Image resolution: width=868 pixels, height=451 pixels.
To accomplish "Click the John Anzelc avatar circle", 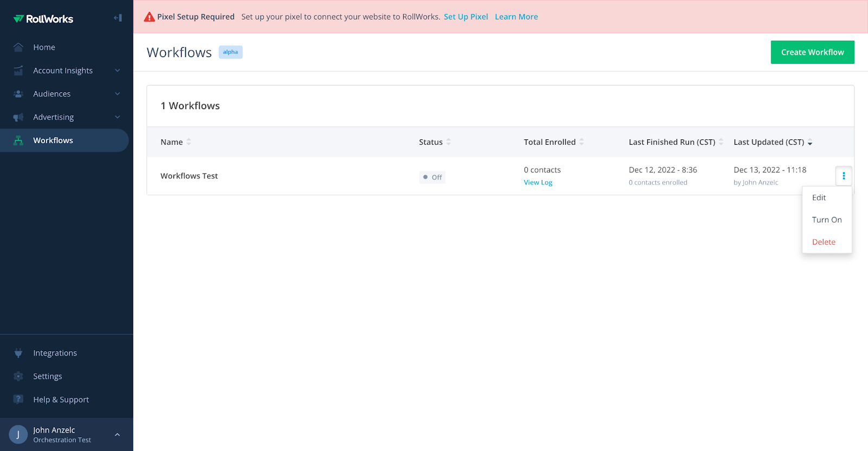I will click(18, 434).
